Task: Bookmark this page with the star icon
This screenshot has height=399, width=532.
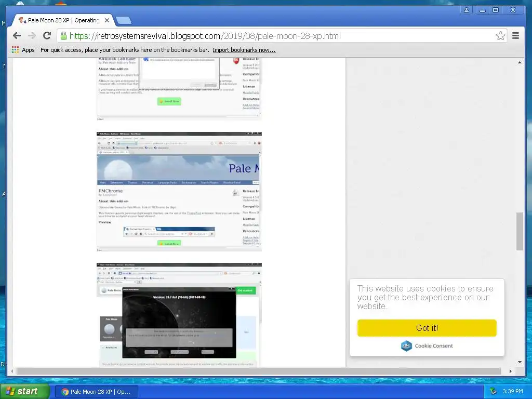Action: 500,36
